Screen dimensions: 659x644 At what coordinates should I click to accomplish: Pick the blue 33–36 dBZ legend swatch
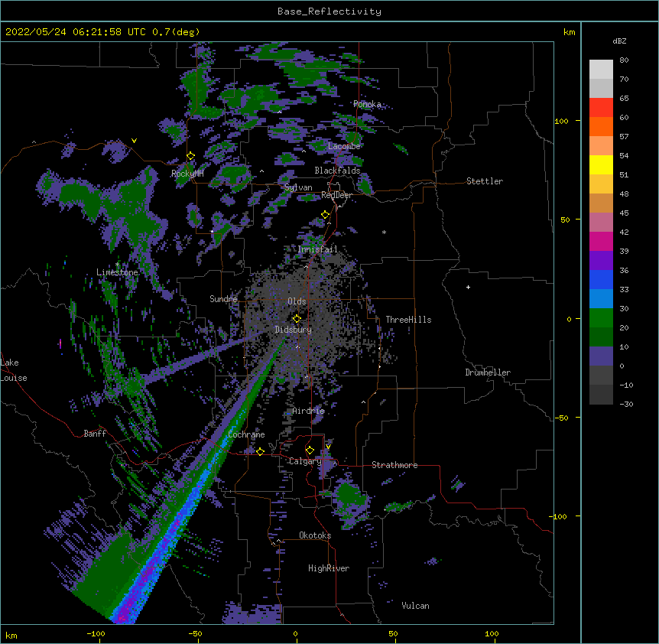pyautogui.click(x=601, y=279)
